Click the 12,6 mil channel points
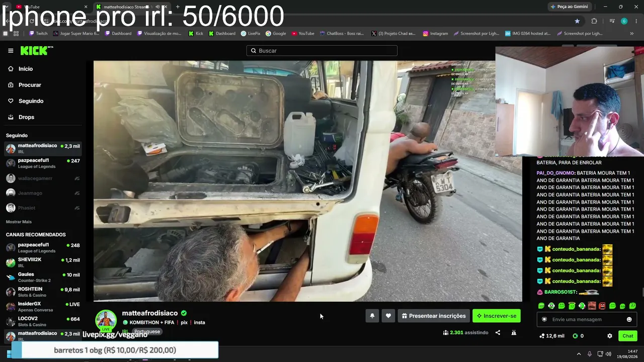The width and height of the screenshot is (644, 362). pos(552,336)
